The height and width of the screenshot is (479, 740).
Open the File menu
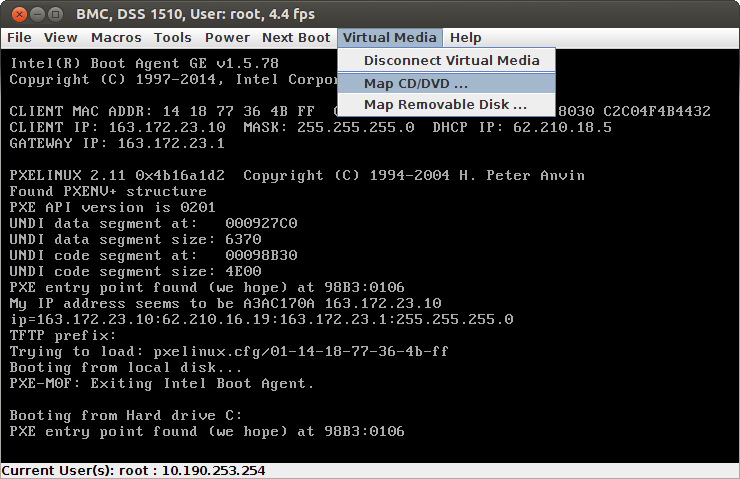tap(19, 38)
